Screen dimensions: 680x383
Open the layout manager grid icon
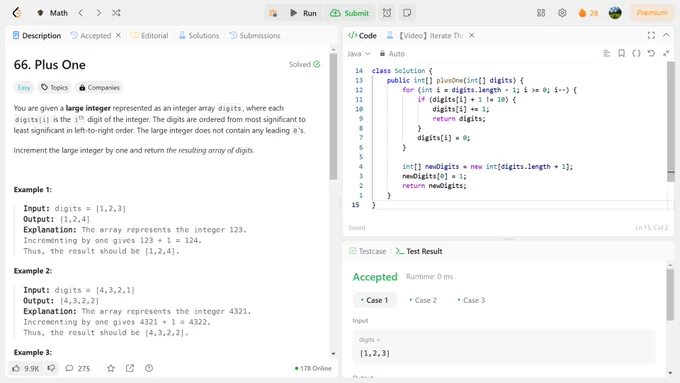pos(541,13)
